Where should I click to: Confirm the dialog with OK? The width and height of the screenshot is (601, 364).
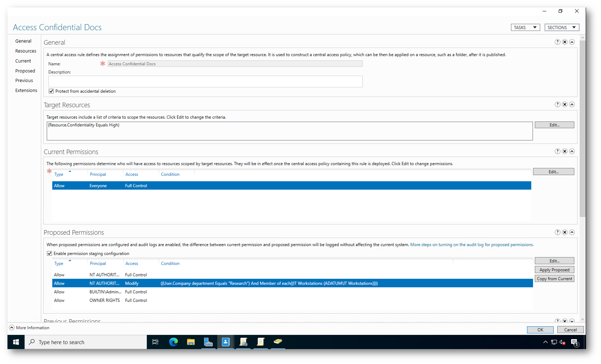tap(540, 330)
